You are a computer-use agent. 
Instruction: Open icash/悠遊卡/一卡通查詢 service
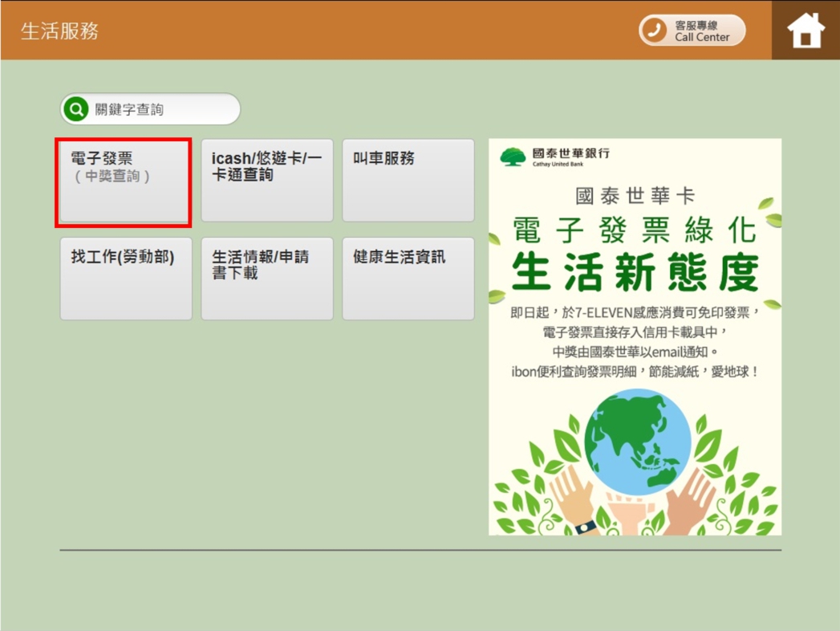tap(266, 180)
